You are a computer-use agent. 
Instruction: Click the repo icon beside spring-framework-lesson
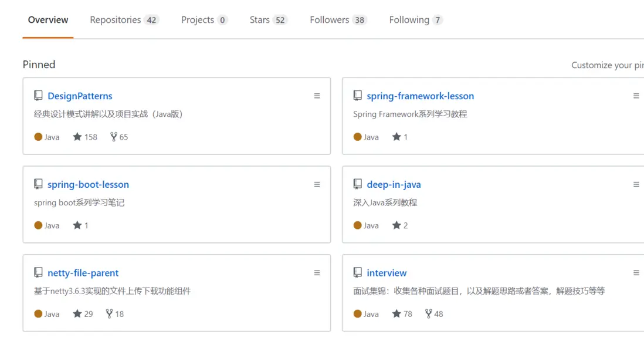(358, 96)
